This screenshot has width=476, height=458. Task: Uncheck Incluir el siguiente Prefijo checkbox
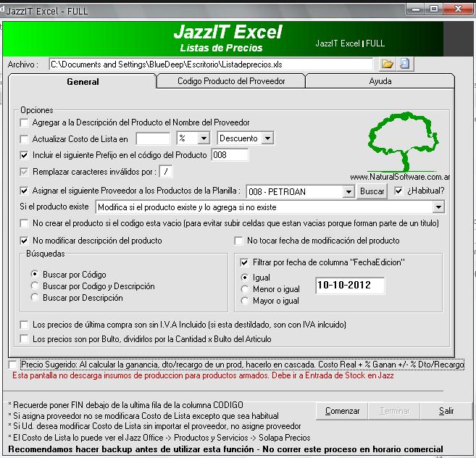click(24, 155)
